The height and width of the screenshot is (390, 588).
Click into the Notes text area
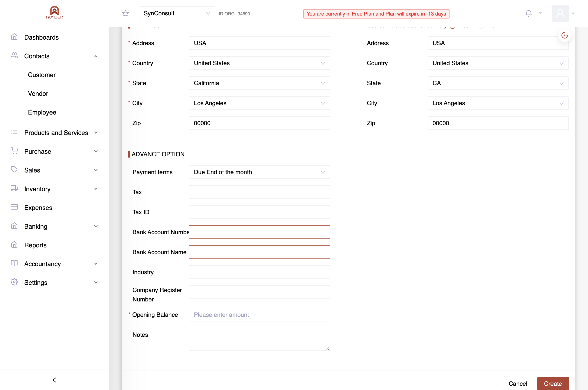point(259,339)
